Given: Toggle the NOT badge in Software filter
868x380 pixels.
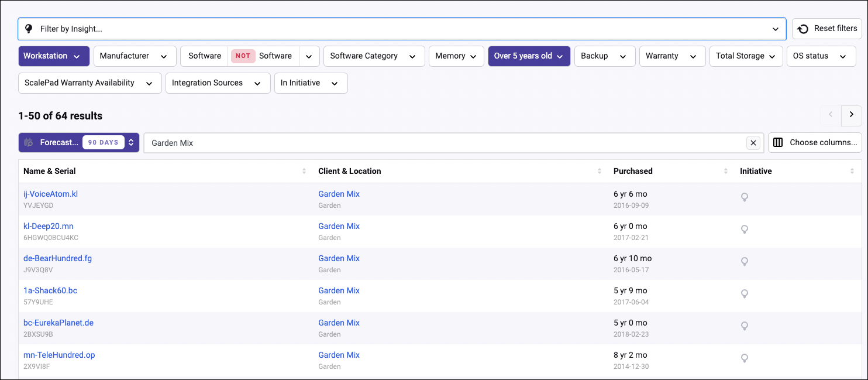Looking at the screenshot, I should point(243,56).
